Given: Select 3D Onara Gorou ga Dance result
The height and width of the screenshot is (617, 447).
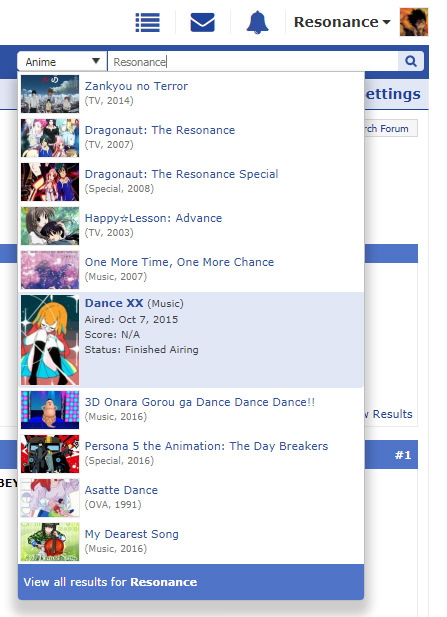Looking at the screenshot, I should 191,410.
